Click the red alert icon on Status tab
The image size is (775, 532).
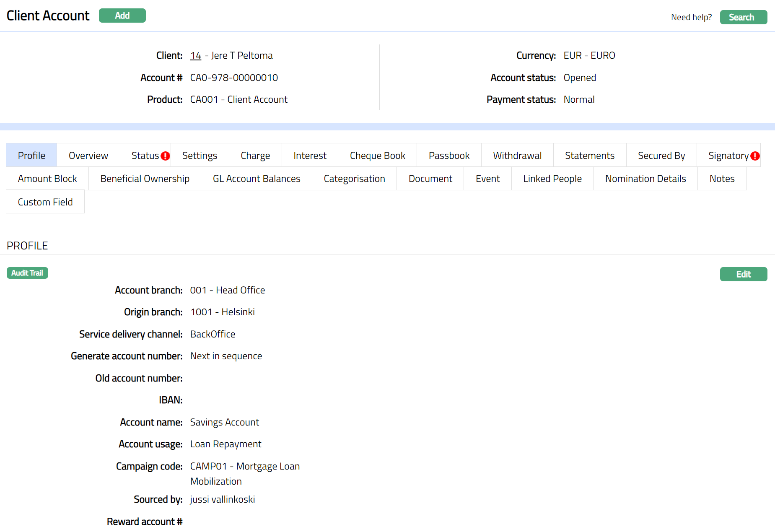coord(166,156)
